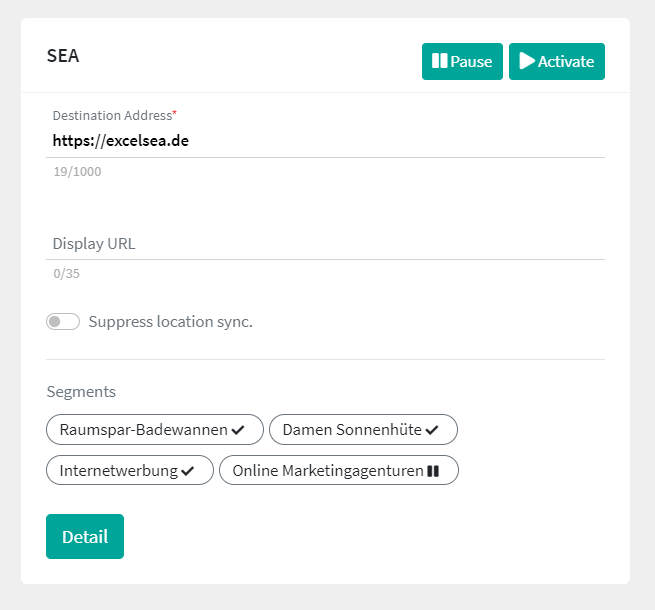The image size is (655, 610).
Task: Click the checkmark on the Raumspar-Badewannen segment
Action: (x=238, y=430)
